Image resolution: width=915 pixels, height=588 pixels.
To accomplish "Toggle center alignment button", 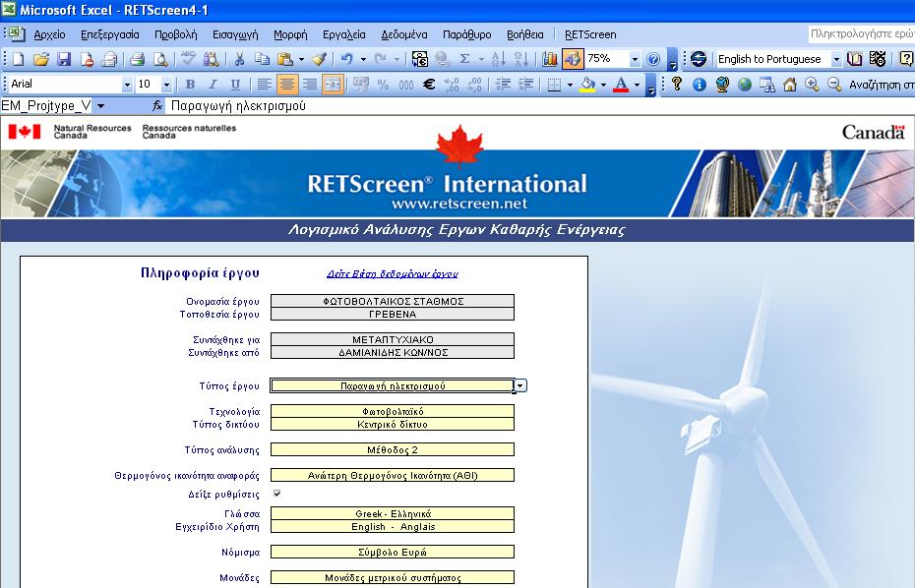I will coord(287,85).
